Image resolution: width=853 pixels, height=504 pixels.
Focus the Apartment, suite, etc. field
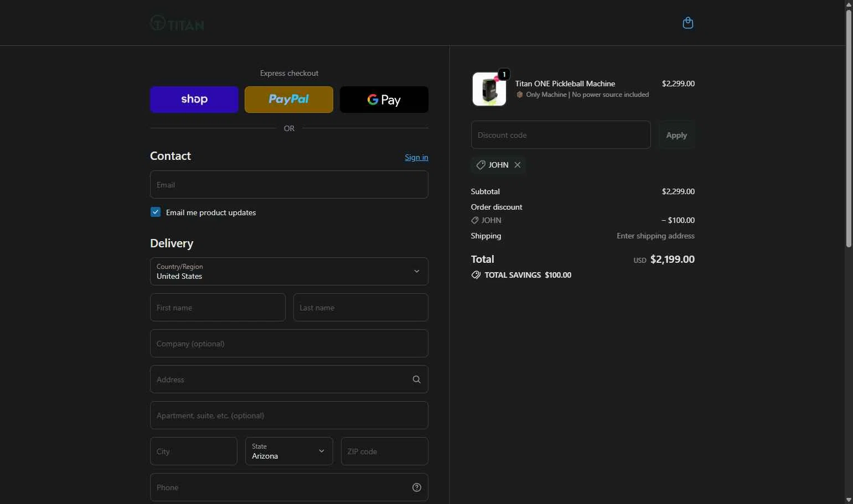click(289, 415)
